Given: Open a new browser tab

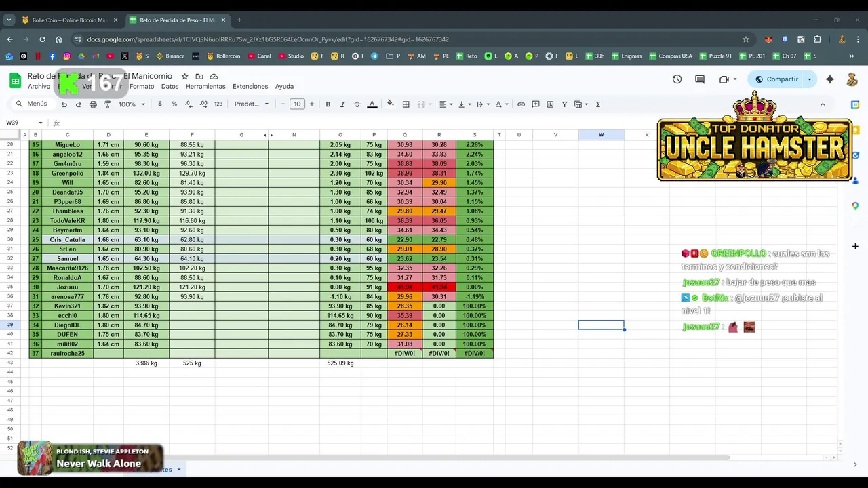Looking at the screenshot, I should point(239,20).
